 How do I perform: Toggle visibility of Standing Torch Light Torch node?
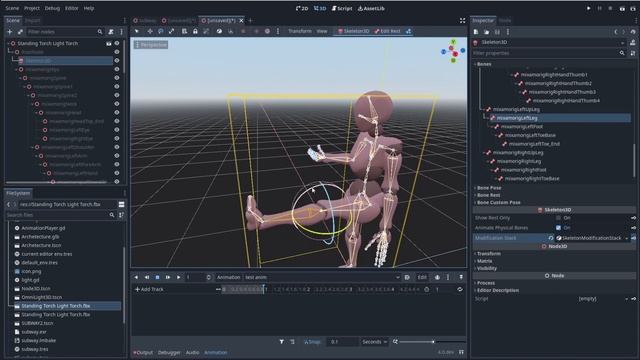tap(117, 43)
